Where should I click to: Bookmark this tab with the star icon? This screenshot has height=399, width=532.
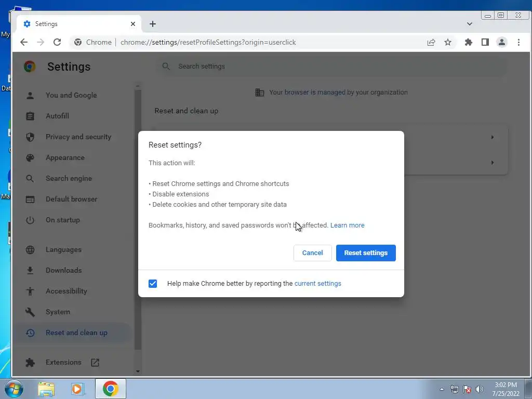coord(448,42)
